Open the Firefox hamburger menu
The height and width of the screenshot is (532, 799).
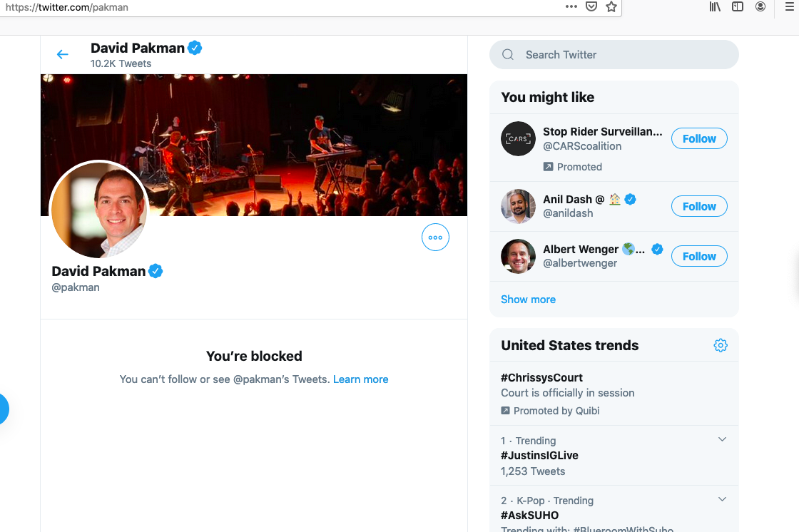pos(789,6)
